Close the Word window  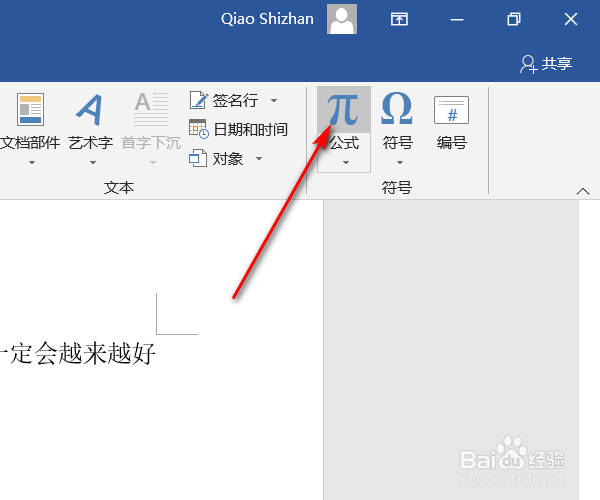(571, 19)
